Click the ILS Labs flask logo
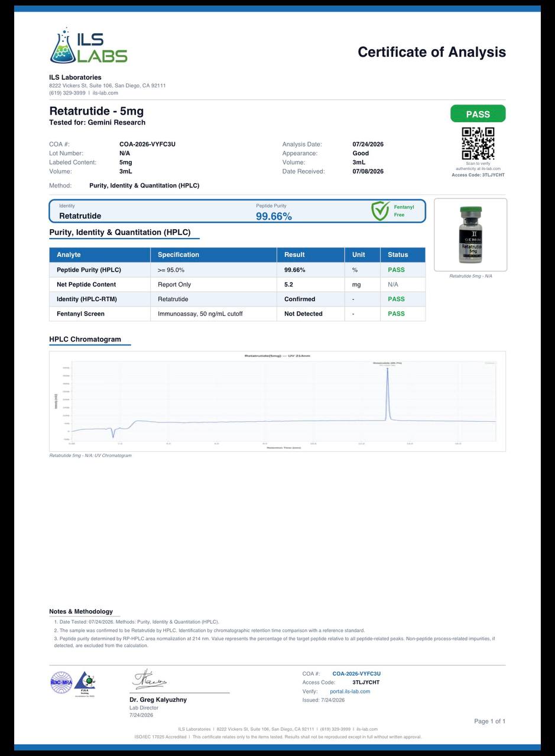 point(88,45)
